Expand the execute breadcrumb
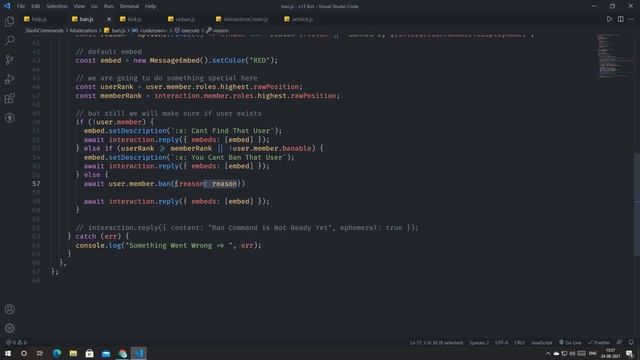640x360 pixels. pyautogui.click(x=187, y=31)
